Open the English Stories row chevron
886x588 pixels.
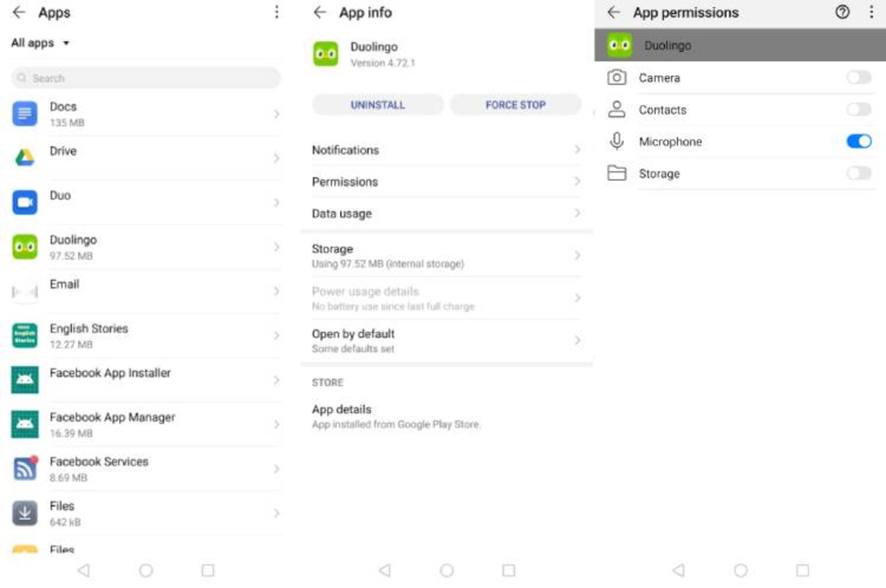[276, 335]
